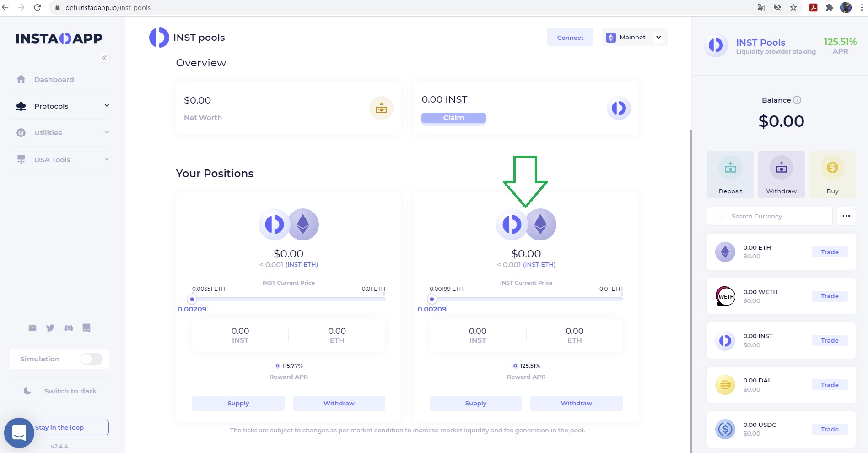Viewport: 868px width, 453px height.
Task: Click the 115.77% Reward APR value
Action: tap(292, 366)
